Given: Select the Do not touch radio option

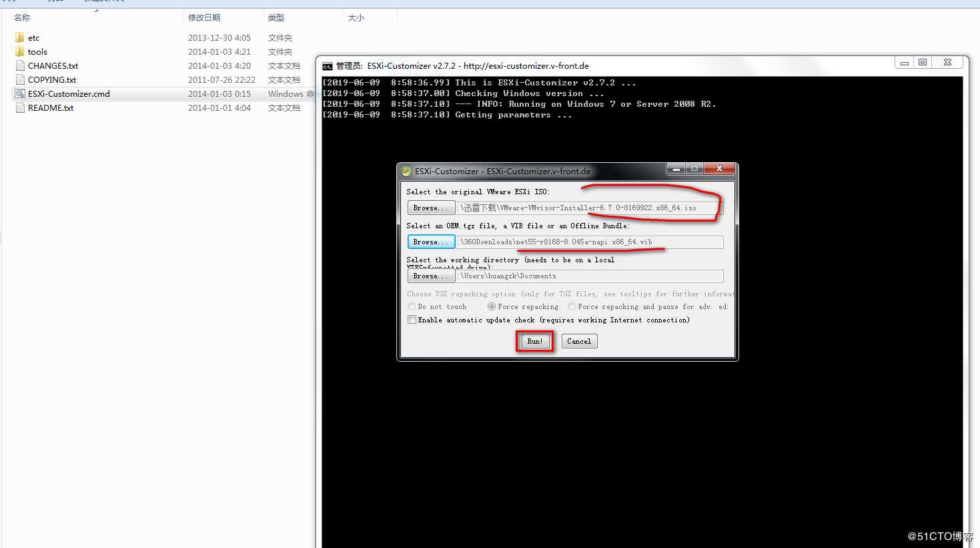Looking at the screenshot, I should (412, 306).
